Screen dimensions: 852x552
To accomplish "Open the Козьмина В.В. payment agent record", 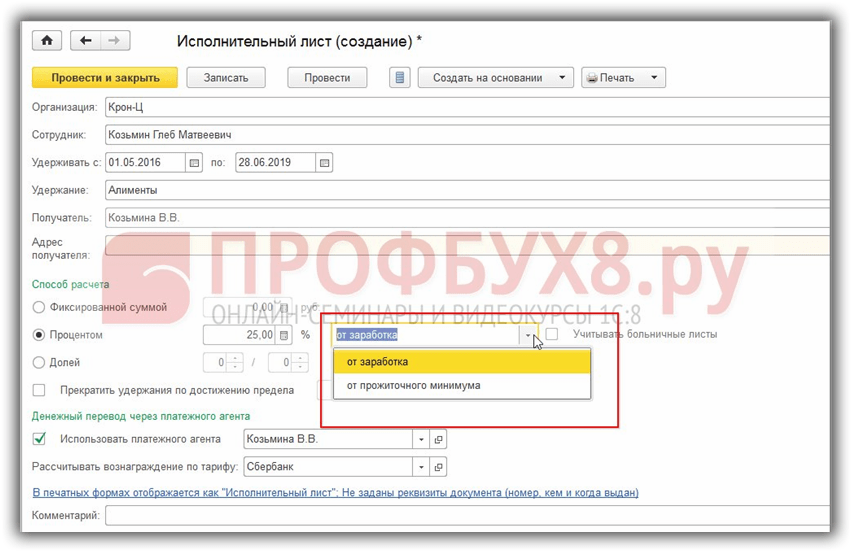I will [438, 438].
